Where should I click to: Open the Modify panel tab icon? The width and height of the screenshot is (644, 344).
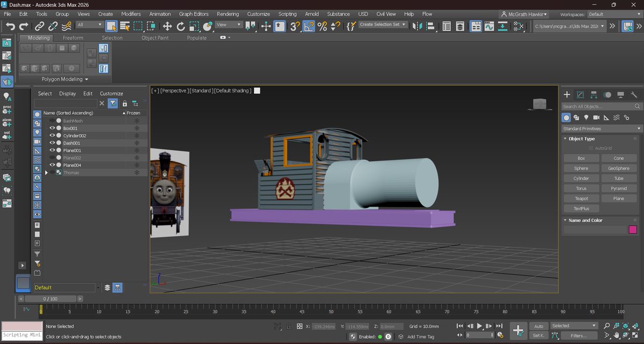tap(580, 94)
